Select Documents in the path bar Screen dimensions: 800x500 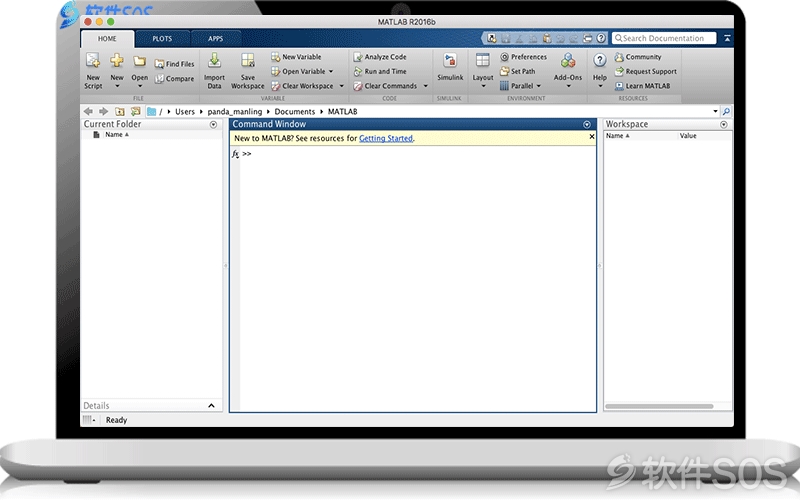294,111
